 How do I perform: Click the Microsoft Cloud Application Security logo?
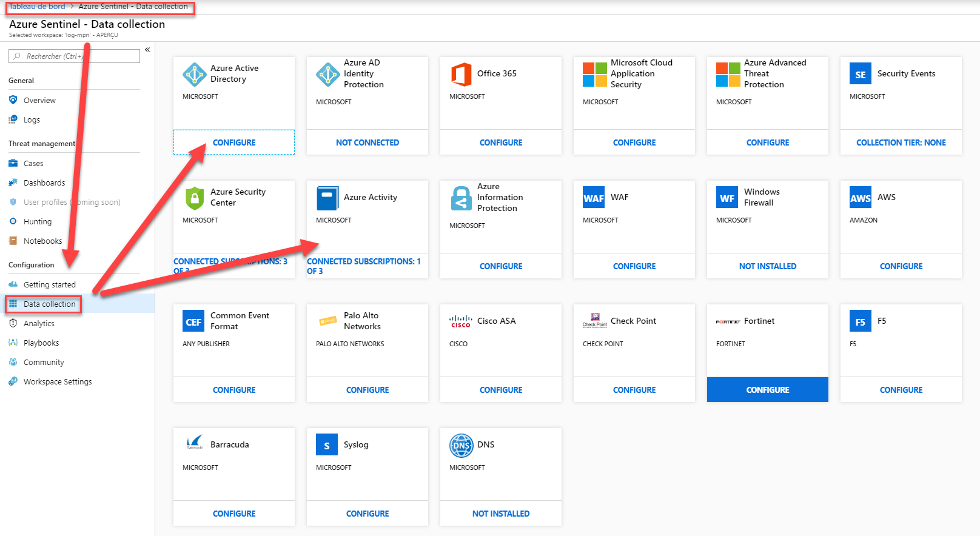click(x=594, y=74)
